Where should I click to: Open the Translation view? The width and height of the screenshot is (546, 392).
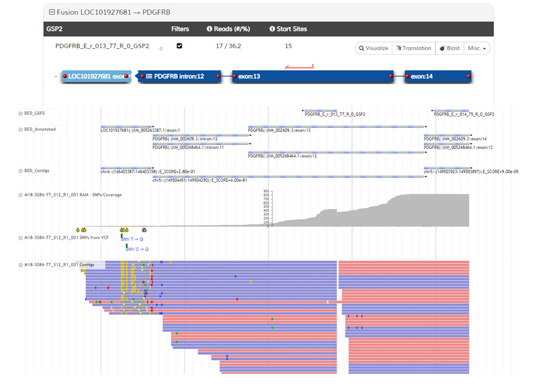coord(413,48)
